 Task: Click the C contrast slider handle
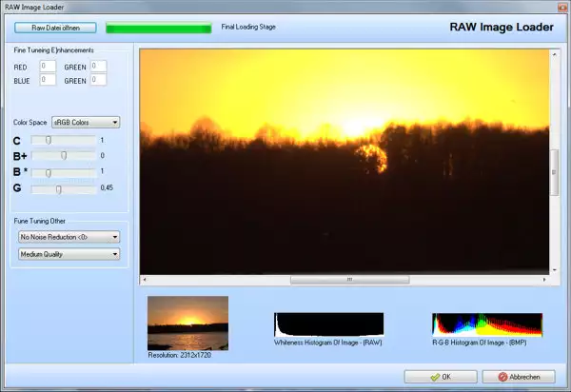[49, 140]
